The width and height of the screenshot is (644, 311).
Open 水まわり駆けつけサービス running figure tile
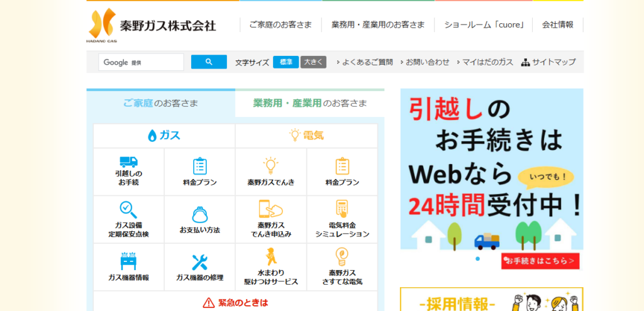(x=270, y=267)
